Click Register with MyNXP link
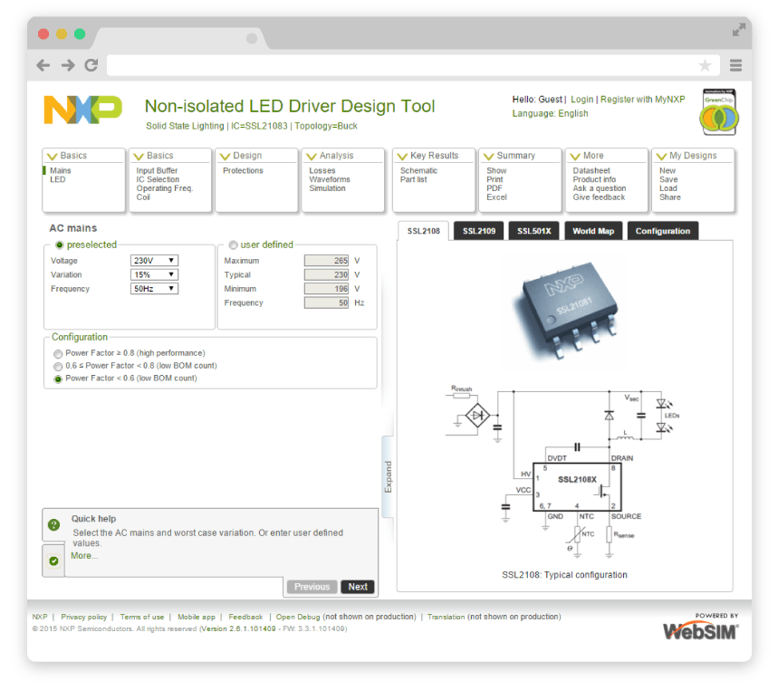The width and height of the screenshot is (778, 700). pos(642,100)
